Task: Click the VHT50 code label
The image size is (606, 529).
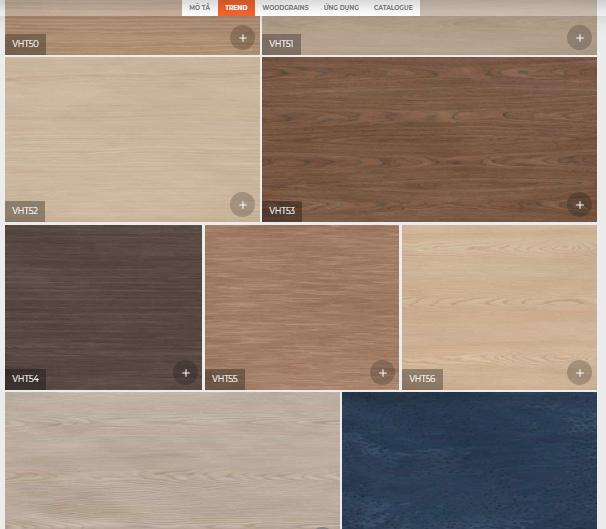Action: pyautogui.click(x=25, y=44)
